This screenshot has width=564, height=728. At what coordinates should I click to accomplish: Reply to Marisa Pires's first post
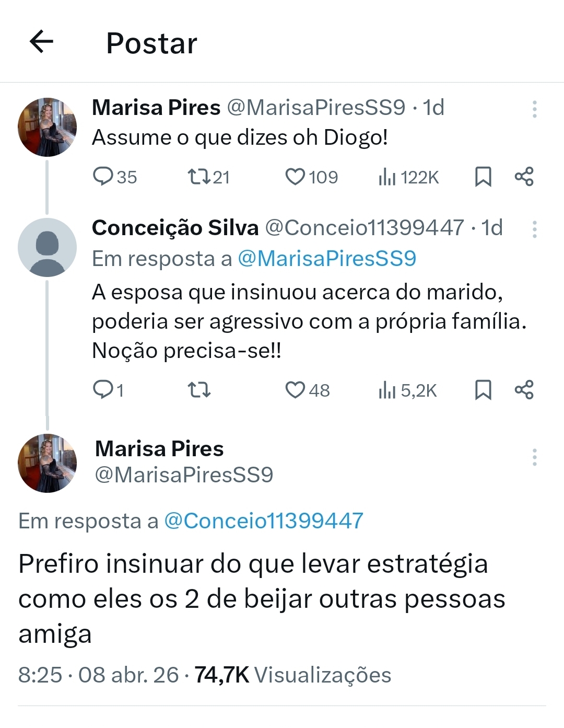[x=104, y=177]
